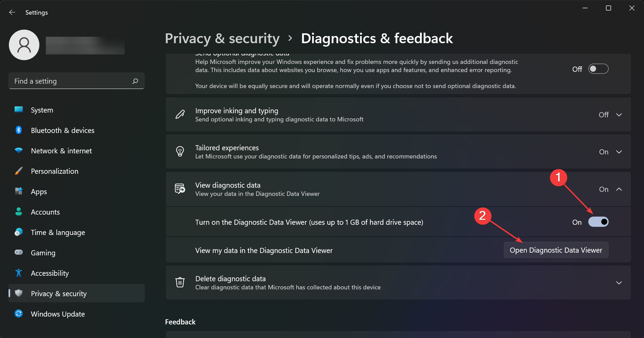Click the Find a setting search box
644x338 pixels.
[x=76, y=81]
